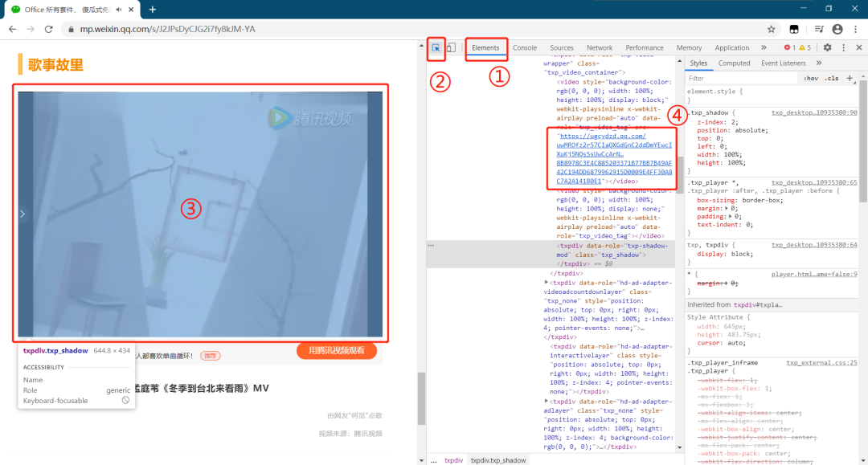
Task: Reload the page
Action: [49, 29]
